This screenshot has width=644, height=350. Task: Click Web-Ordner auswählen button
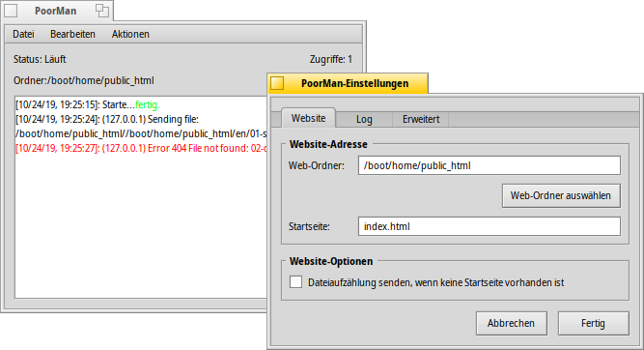click(561, 195)
